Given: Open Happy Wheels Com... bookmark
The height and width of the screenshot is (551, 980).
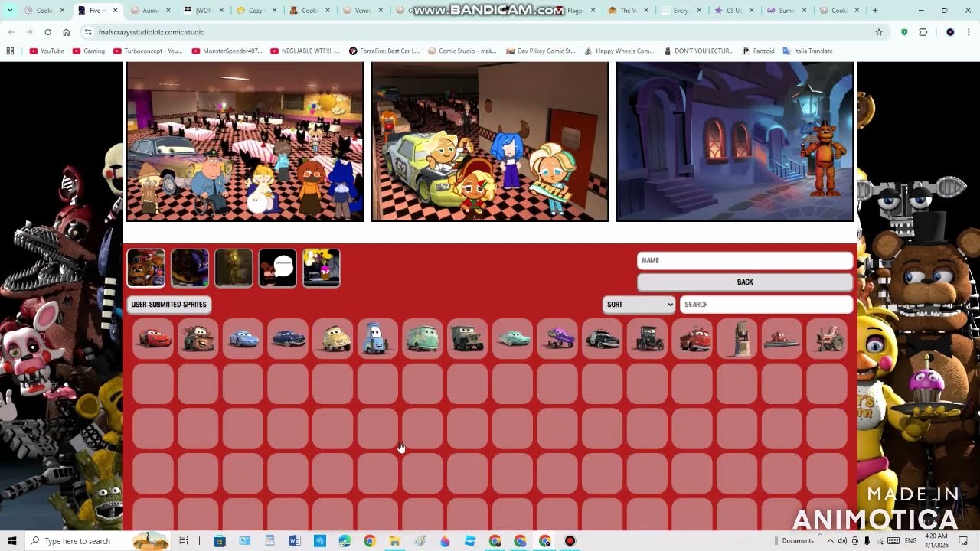Looking at the screenshot, I should (619, 51).
